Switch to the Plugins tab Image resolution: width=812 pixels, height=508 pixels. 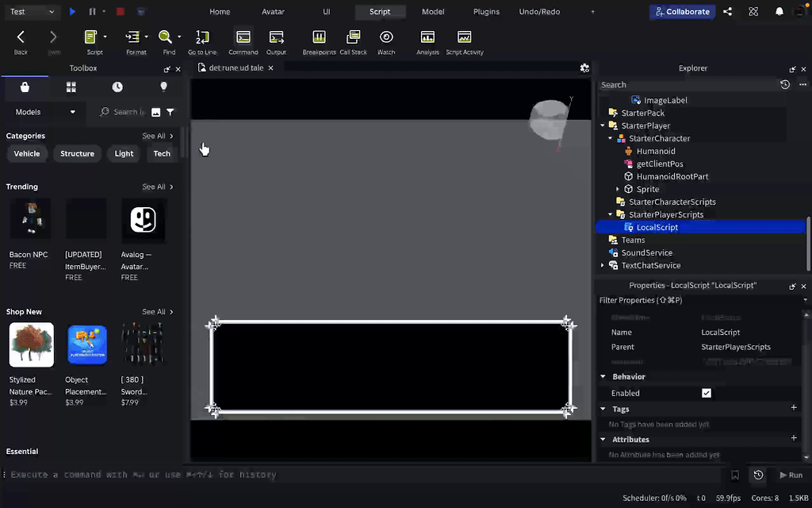[486, 11]
